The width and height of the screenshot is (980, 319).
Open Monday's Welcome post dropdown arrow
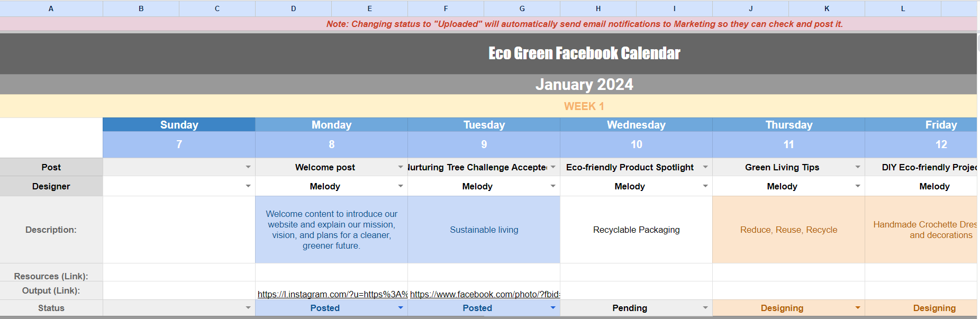click(x=401, y=167)
